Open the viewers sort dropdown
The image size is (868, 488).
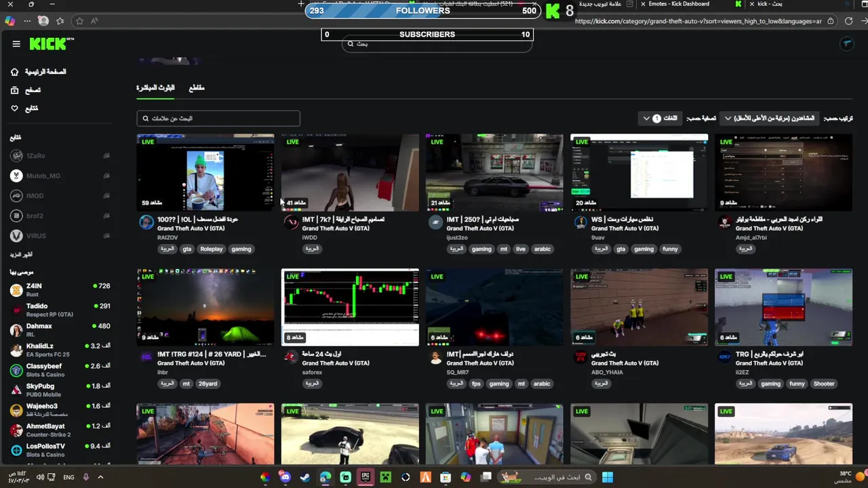coord(769,119)
